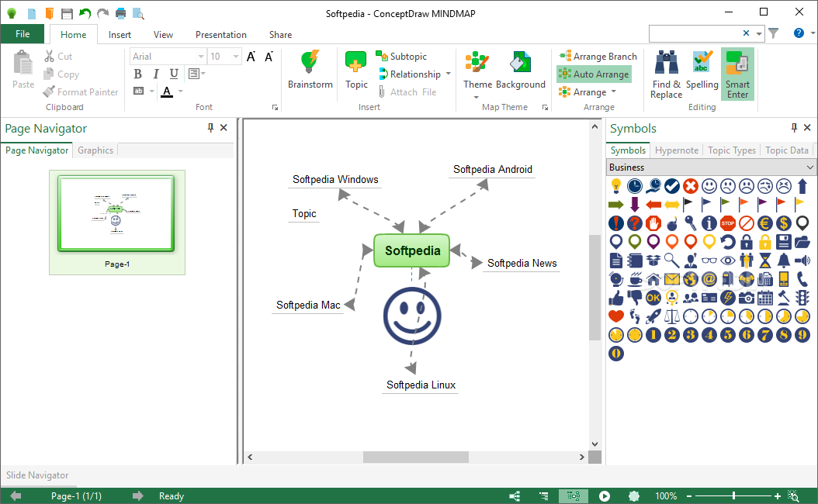This screenshot has width=818, height=504.
Task: Open the File menu
Action: pos(23,34)
